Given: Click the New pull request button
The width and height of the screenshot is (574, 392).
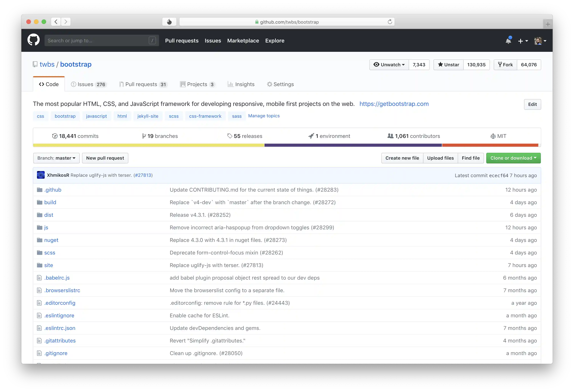Looking at the screenshot, I should click(105, 158).
